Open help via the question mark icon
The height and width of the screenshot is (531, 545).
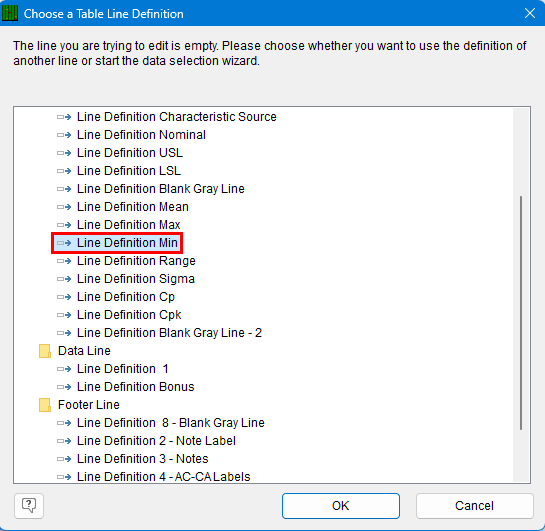pos(29,506)
